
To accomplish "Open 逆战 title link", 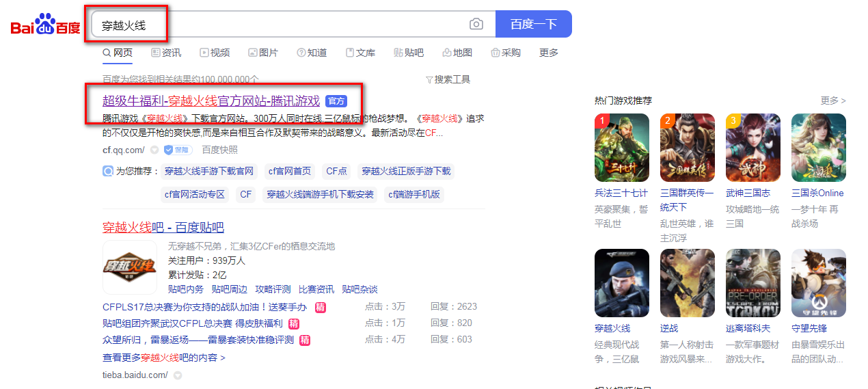I will pos(669,328).
